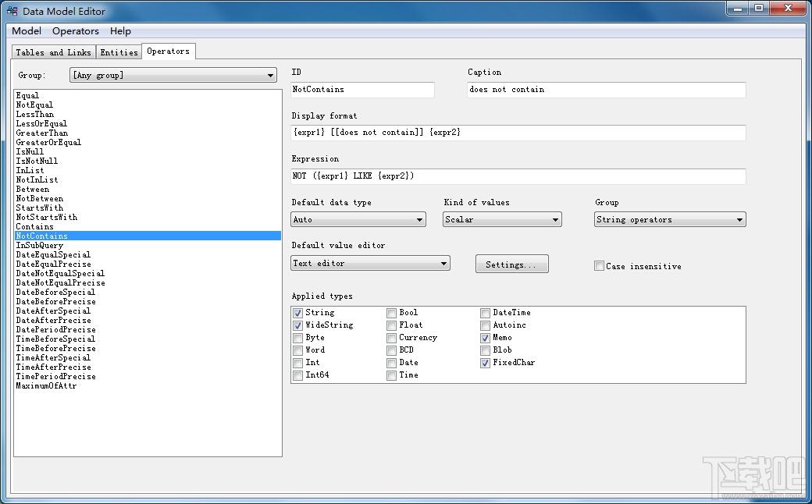Switch to the Tables and Links tab
The width and height of the screenshot is (812, 504).
click(x=53, y=52)
